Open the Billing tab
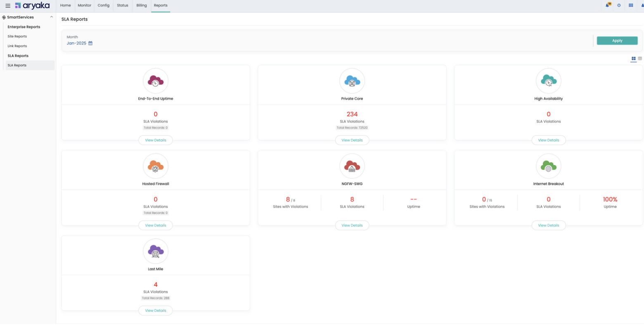 [142, 5]
